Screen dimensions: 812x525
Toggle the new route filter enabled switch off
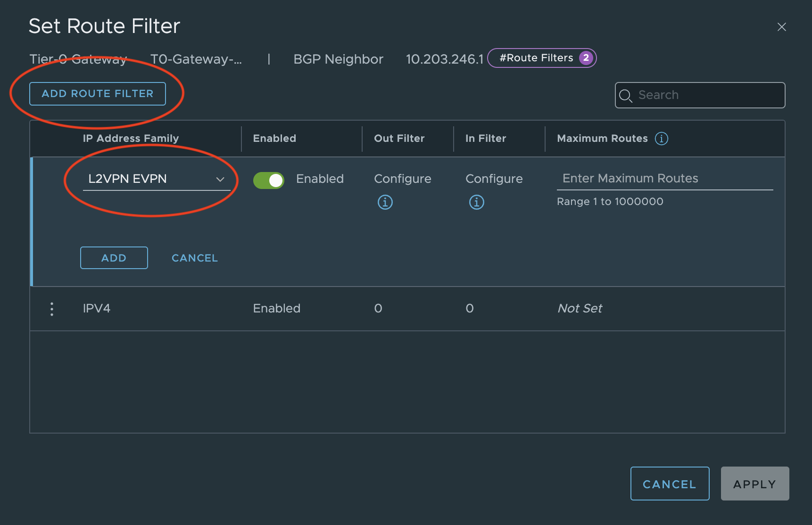tap(269, 180)
